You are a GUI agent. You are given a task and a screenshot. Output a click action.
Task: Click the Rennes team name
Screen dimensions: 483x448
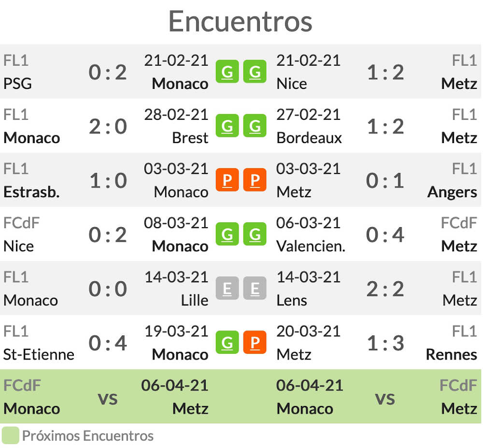click(452, 355)
